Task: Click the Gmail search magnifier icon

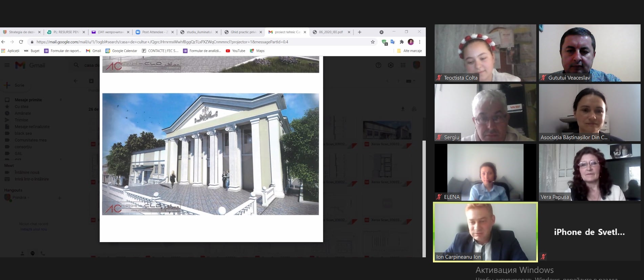Action: [x=76, y=65]
